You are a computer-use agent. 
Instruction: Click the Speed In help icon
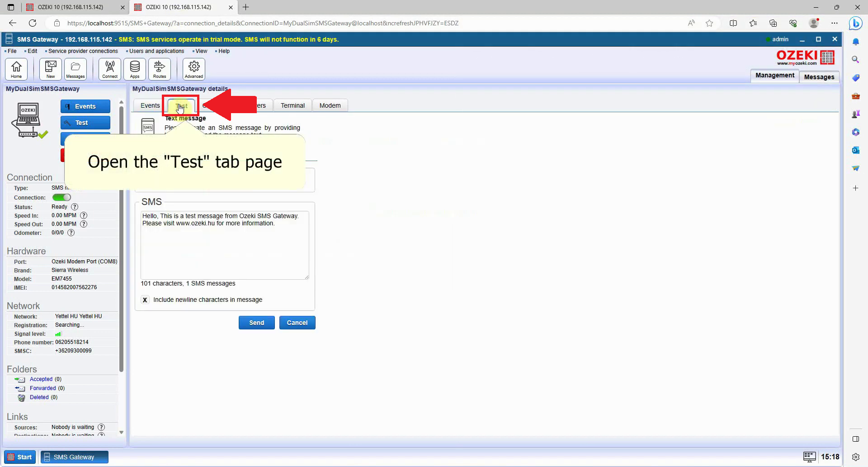click(x=84, y=215)
